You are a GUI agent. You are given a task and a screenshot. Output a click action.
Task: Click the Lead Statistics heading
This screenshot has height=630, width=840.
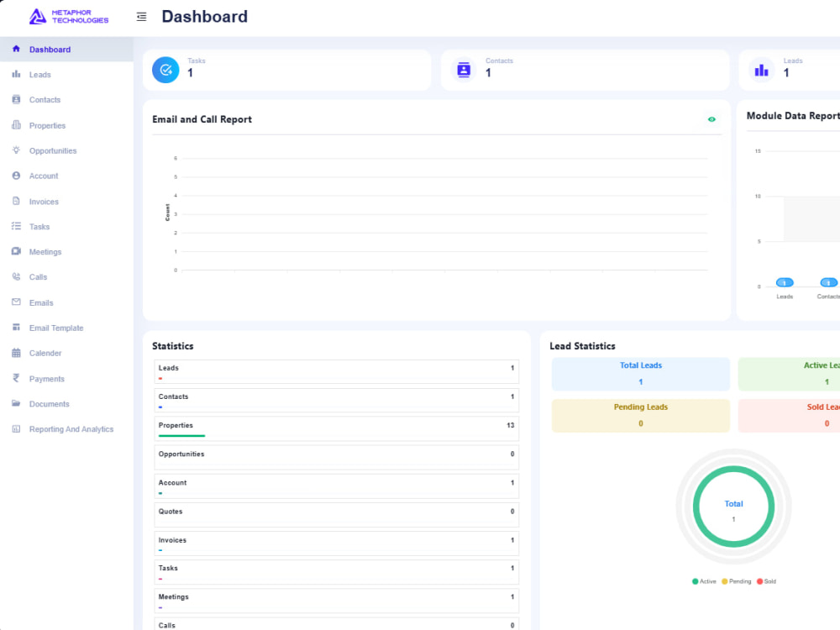click(x=582, y=346)
